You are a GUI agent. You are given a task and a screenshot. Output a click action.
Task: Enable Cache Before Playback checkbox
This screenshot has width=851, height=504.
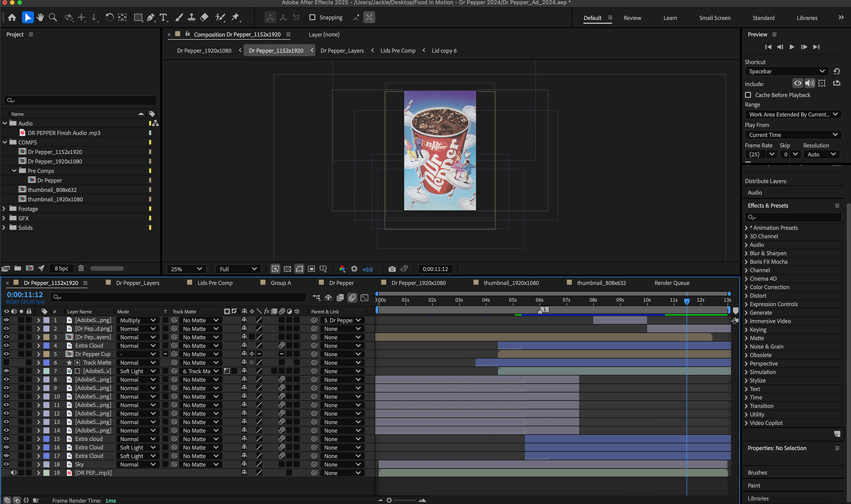point(748,95)
